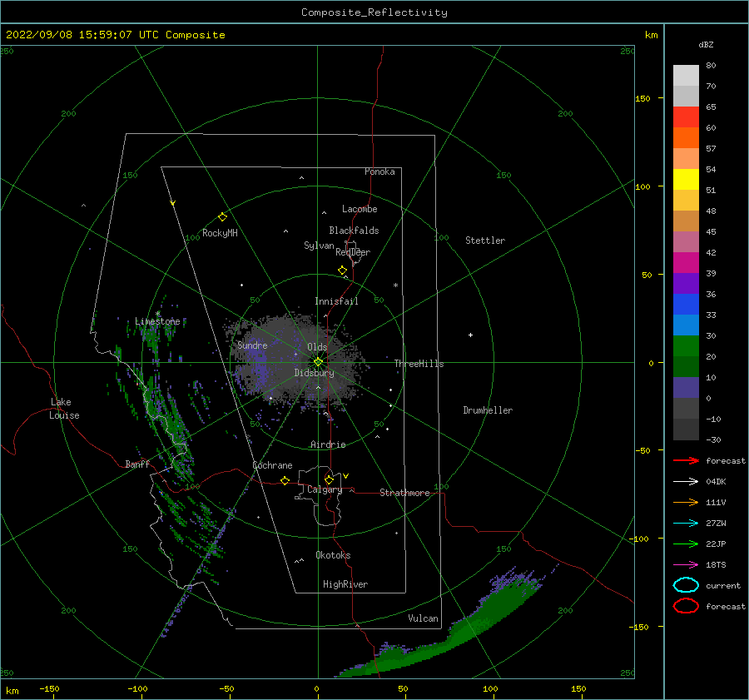749x700 pixels.
Task: Click the ThreeHills town label
Action: pyautogui.click(x=419, y=364)
